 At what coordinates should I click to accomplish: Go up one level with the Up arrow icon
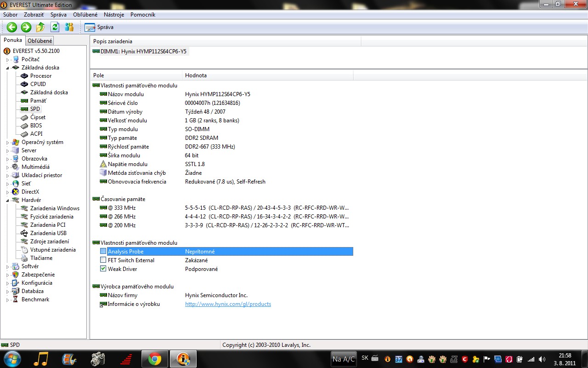[x=40, y=27]
